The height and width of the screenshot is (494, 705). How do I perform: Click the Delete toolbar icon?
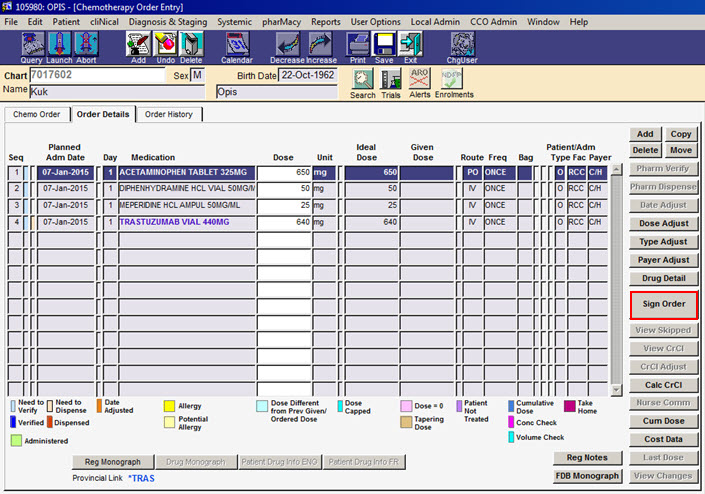pyautogui.click(x=192, y=44)
